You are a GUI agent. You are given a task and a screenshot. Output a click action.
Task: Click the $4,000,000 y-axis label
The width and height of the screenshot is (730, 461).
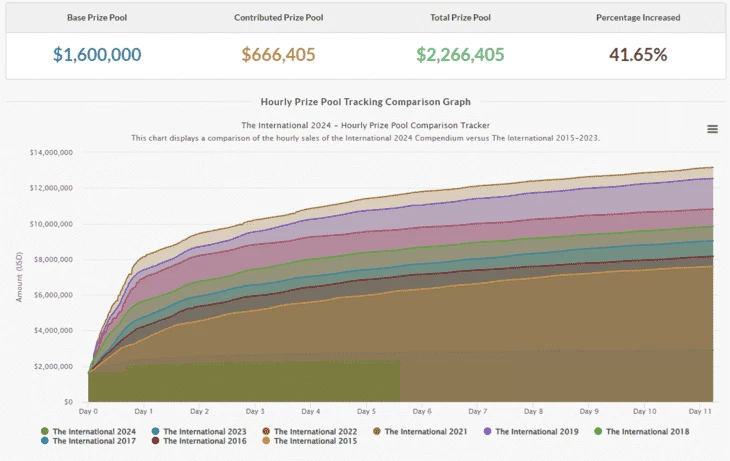[x=53, y=331]
